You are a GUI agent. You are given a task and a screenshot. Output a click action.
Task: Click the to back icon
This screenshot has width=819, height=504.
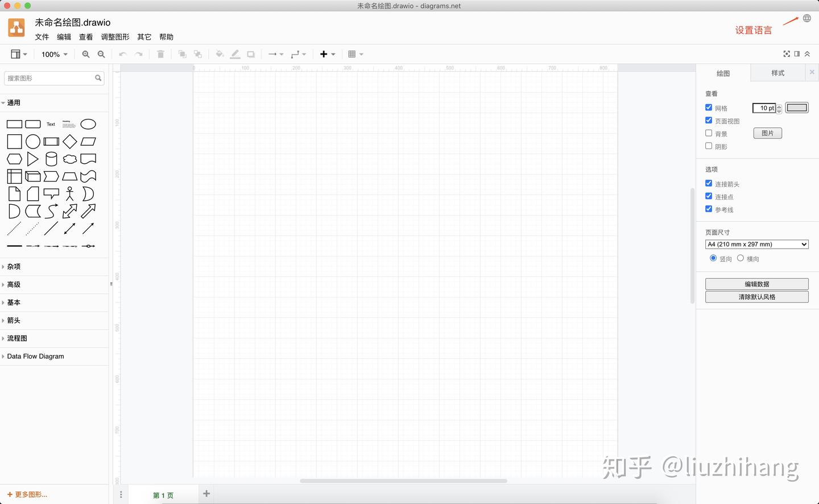[x=198, y=54]
